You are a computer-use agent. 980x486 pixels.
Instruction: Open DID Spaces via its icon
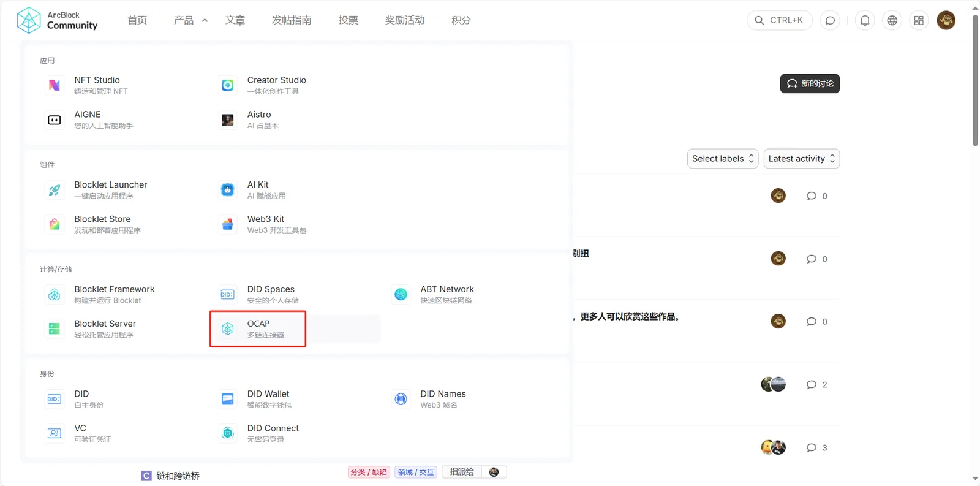click(227, 294)
